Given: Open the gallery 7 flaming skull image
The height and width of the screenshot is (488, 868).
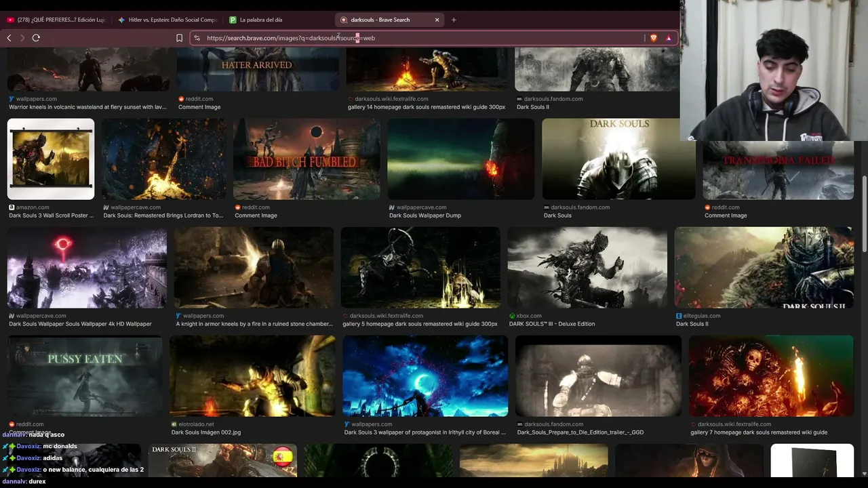Looking at the screenshot, I should (x=772, y=376).
